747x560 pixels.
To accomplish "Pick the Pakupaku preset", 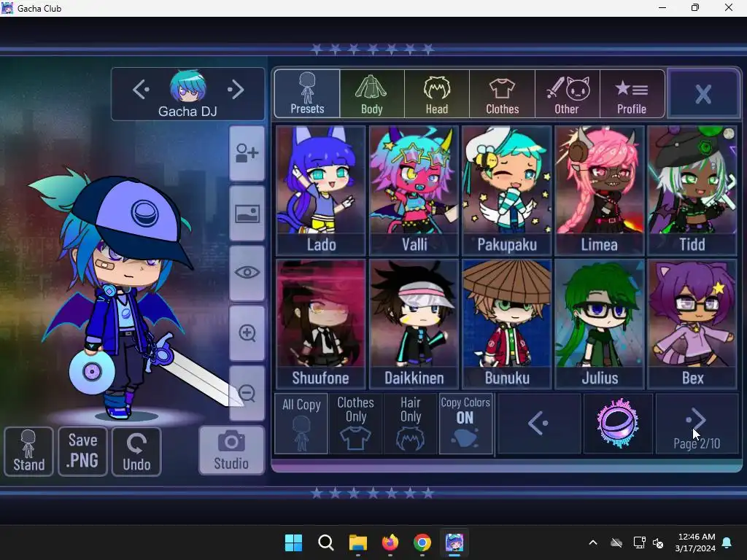I will [507, 190].
